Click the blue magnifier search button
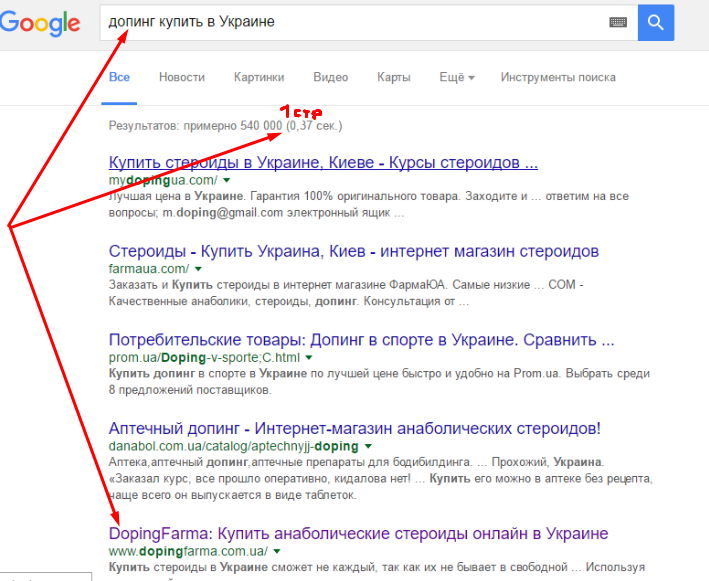 click(656, 23)
